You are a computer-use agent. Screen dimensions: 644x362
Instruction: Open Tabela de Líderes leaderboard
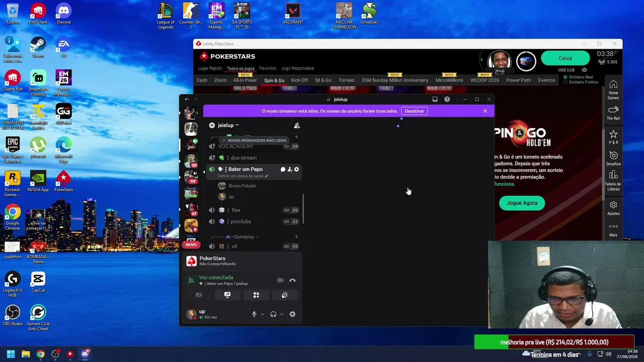[613, 181]
